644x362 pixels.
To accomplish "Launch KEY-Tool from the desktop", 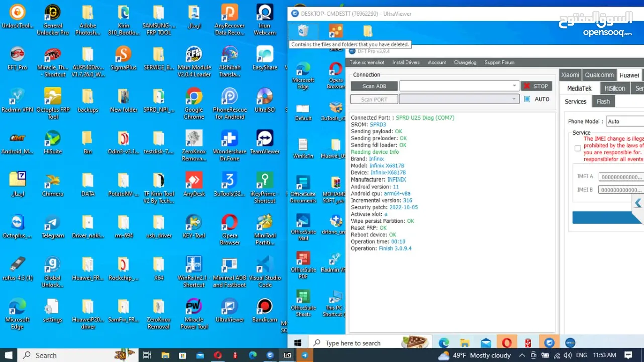I will [194, 227].
